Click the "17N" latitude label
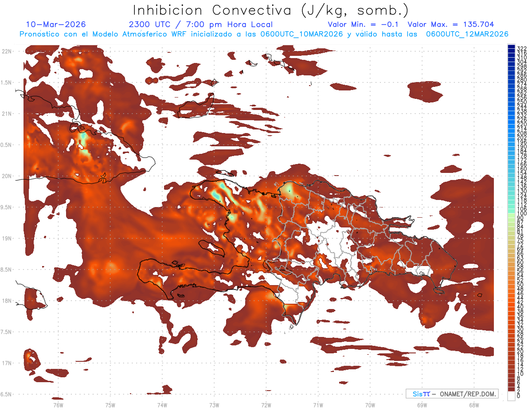 pos(8,363)
